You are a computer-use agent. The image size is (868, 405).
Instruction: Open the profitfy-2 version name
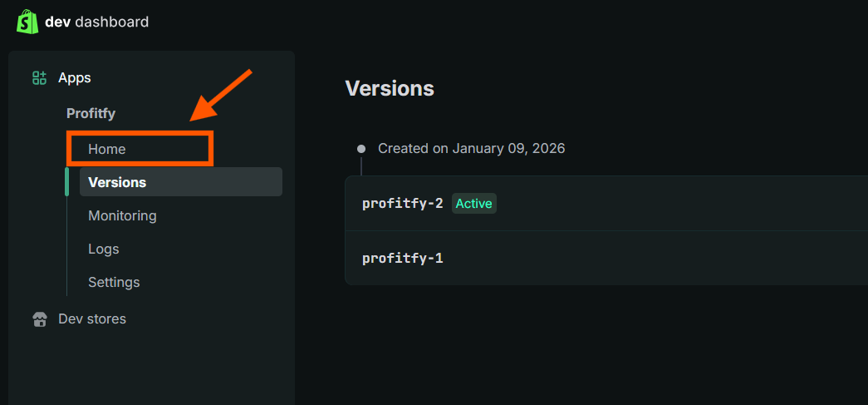click(403, 204)
